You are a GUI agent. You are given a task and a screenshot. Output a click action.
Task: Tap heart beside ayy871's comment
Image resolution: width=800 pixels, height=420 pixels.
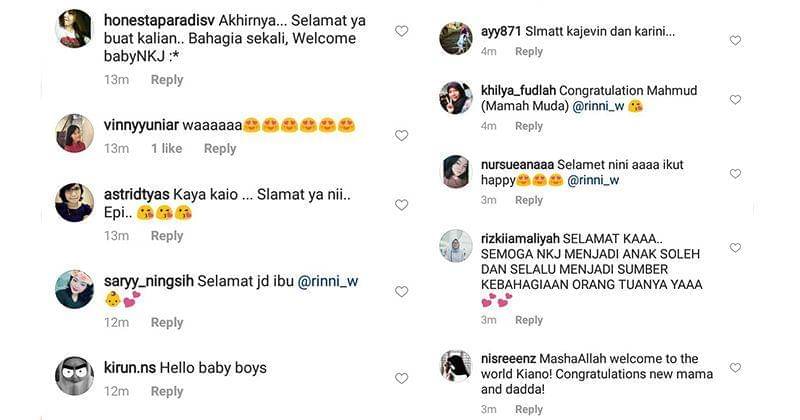click(x=735, y=41)
